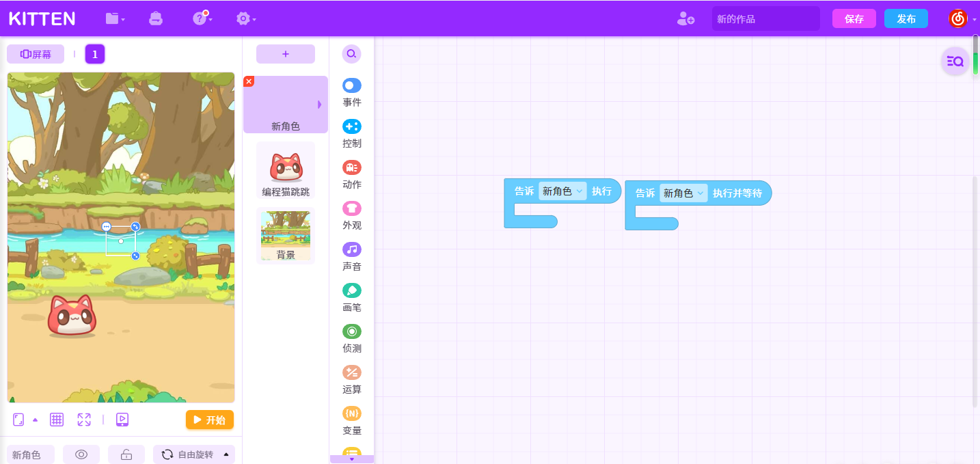Select the 侦测 block category

(x=352, y=339)
